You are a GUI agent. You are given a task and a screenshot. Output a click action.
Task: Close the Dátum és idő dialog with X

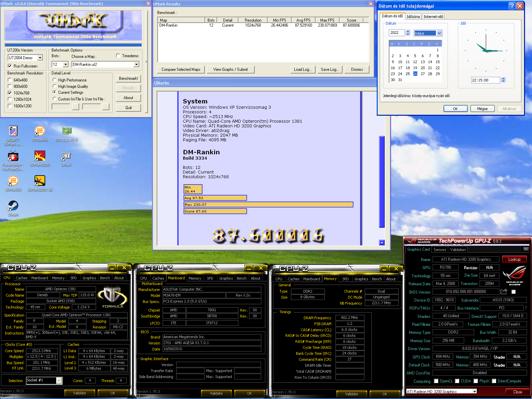[520, 6]
